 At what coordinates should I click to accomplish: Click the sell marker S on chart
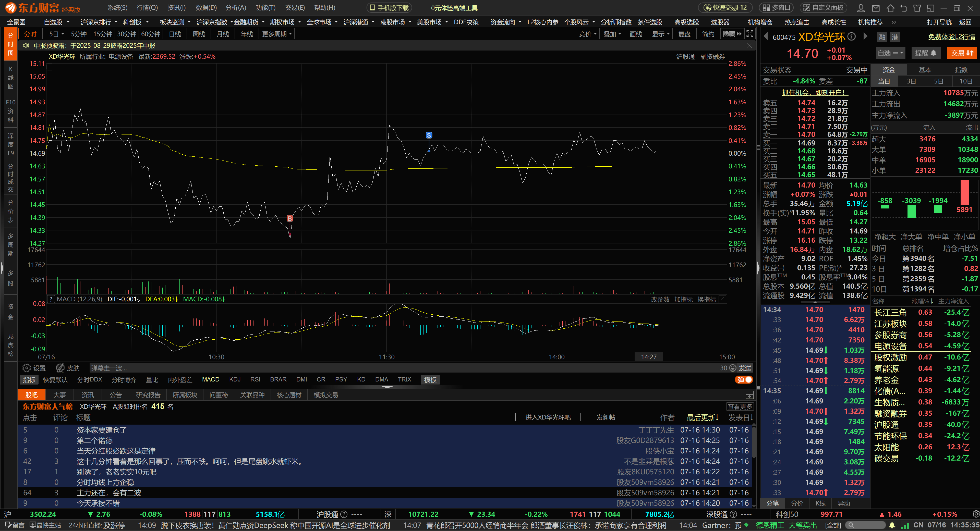point(429,135)
